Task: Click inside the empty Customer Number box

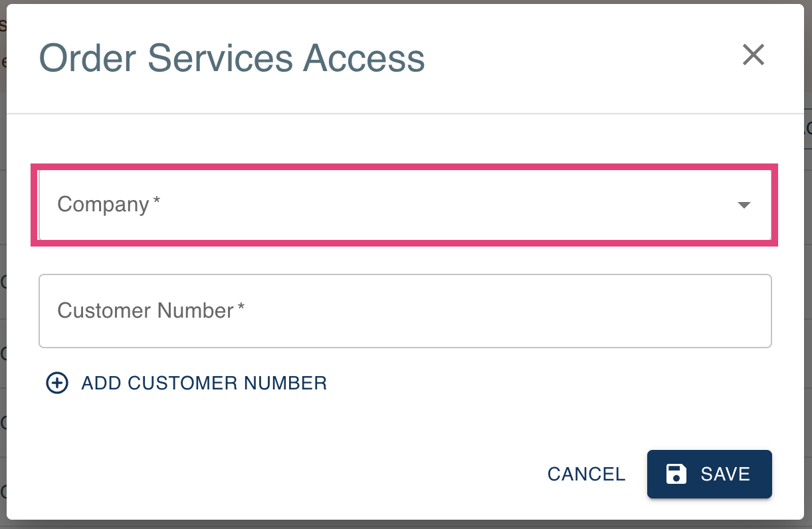Action: (x=405, y=311)
